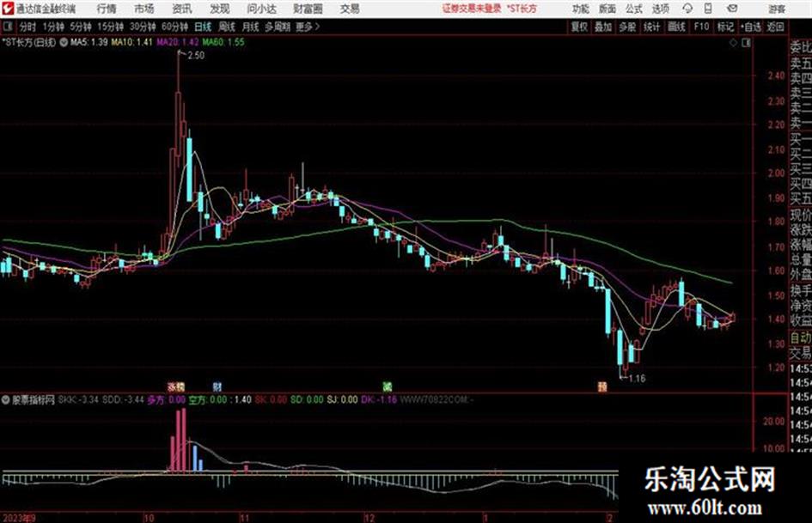
Task: Open the 公式 menu
Action: click(x=634, y=9)
